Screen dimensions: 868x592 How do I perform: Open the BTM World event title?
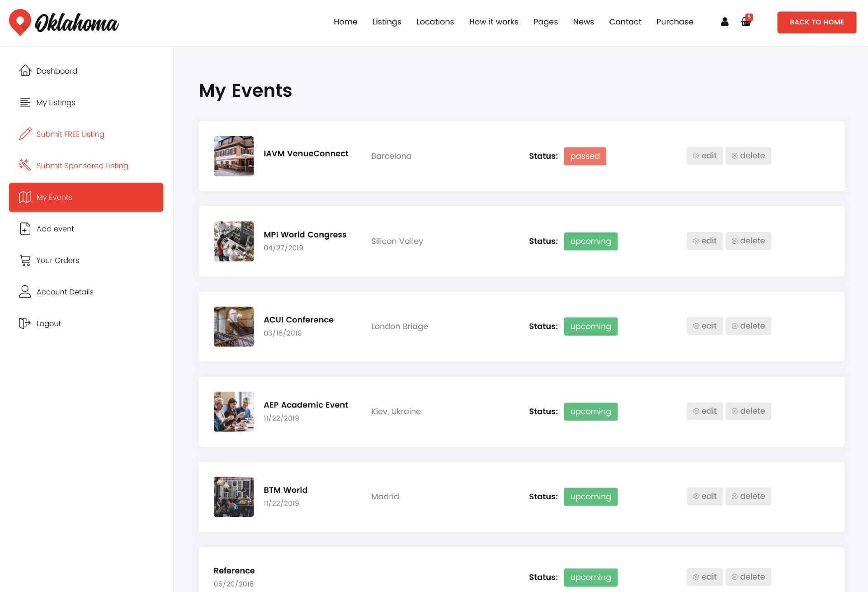(x=285, y=490)
